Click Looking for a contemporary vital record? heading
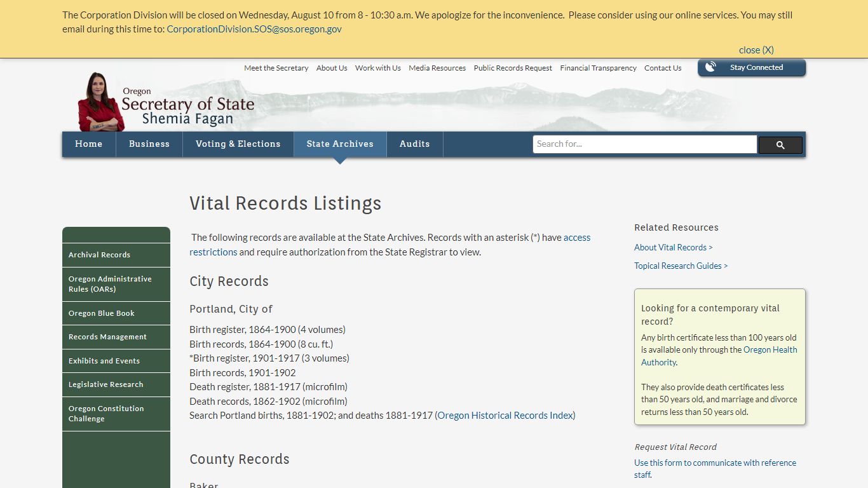Viewport: 868px width, 488px height. [710, 315]
